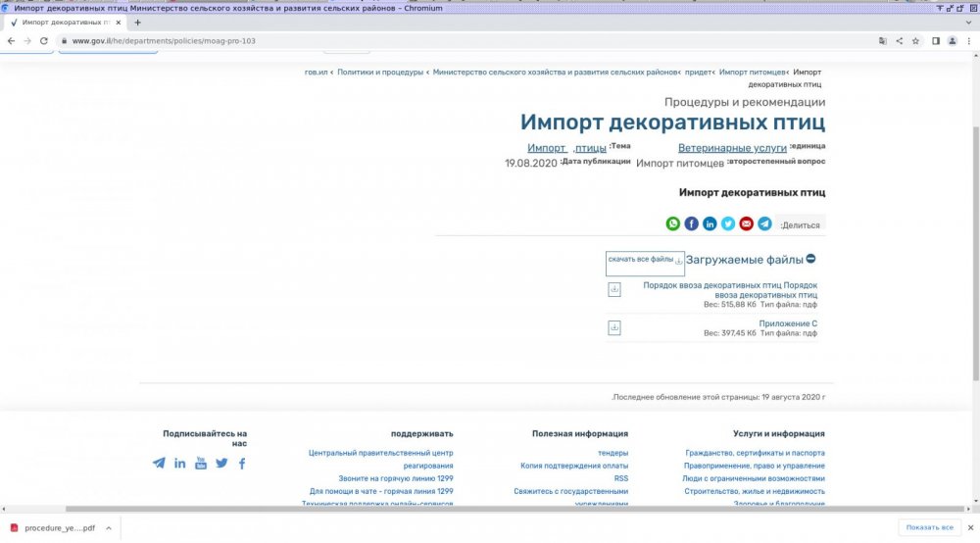Viewport: 980px width, 543px height.
Task: Click YouTube icon in footer follow section
Action: pos(201,464)
